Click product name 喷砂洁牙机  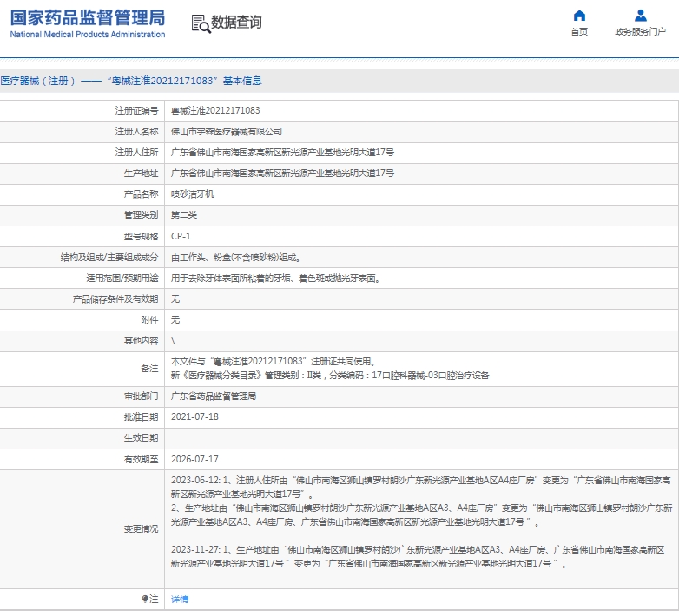pyautogui.click(x=192, y=194)
